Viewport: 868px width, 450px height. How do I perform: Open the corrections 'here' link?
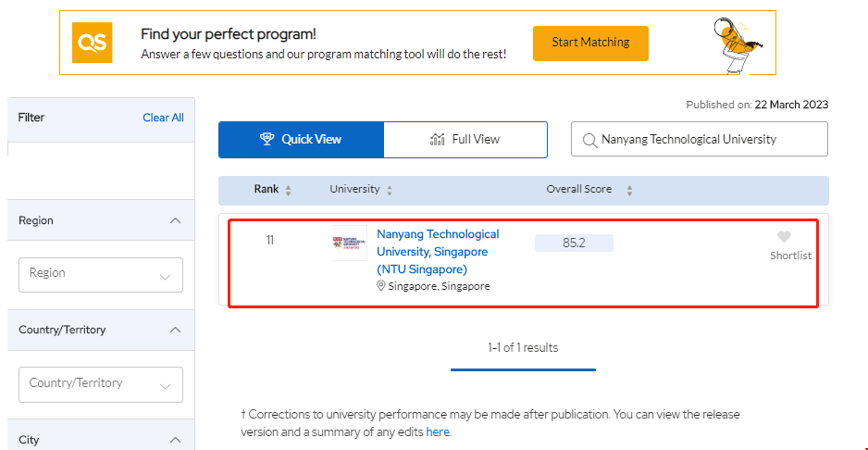438,431
